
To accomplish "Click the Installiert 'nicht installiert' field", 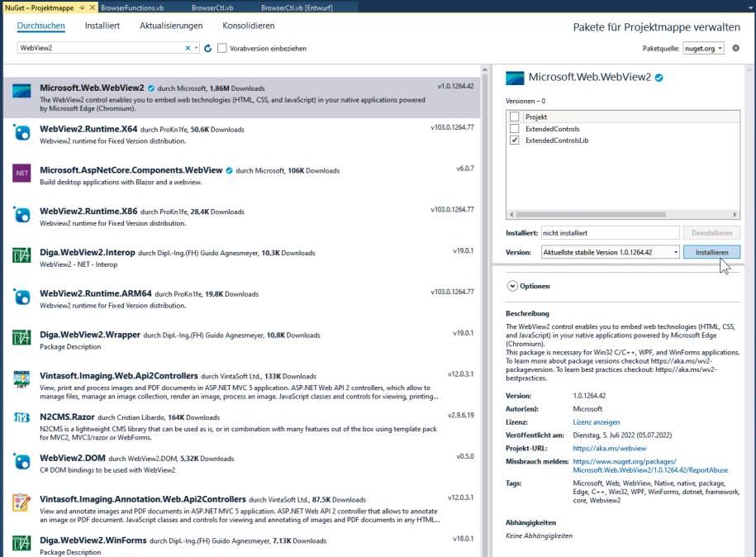I will [x=611, y=233].
